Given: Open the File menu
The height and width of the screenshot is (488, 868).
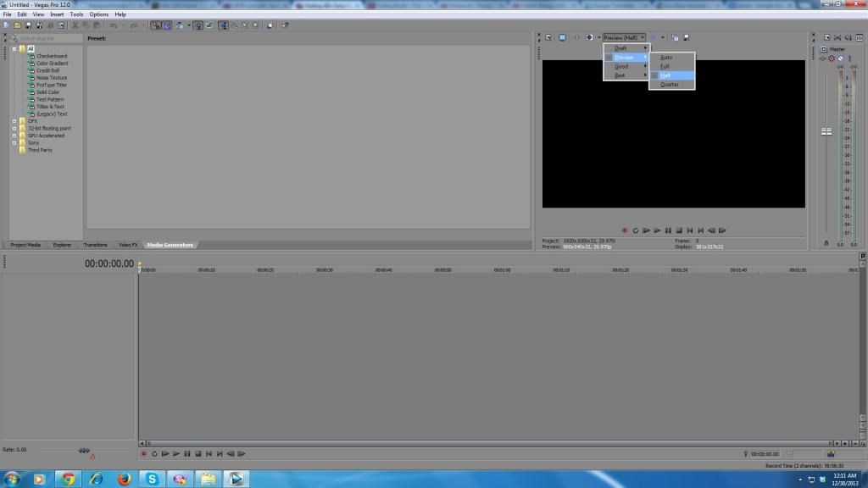Looking at the screenshot, I should [x=7, y=14].
